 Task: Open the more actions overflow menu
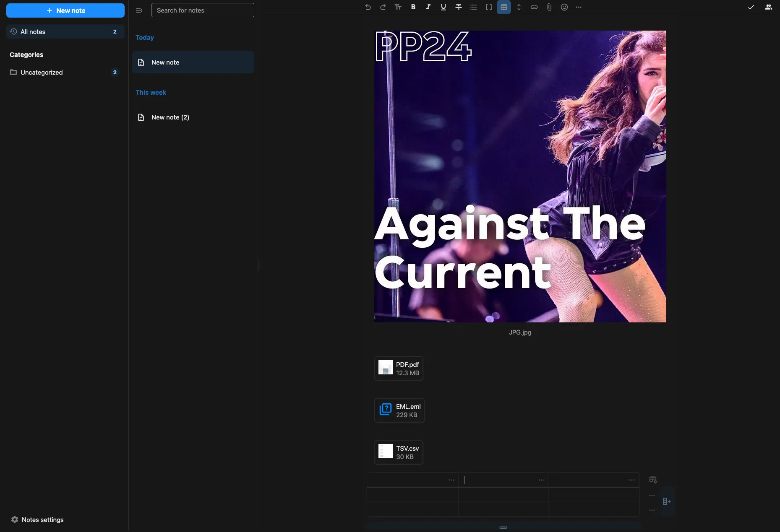click(579, 7)
